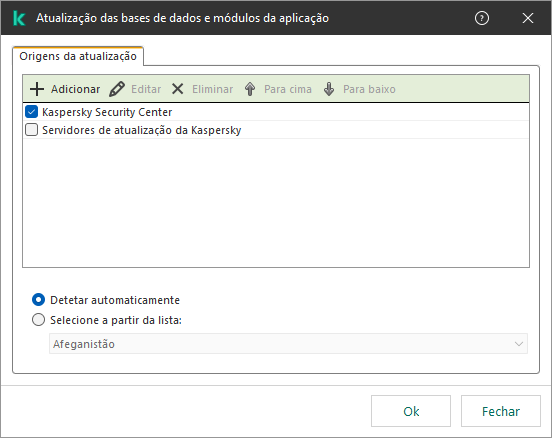Image resolution: width=552 pixels, height=438 pixels.
Task: Click the Fechar button
Action: pyautogui.click(x=501, y=411)
